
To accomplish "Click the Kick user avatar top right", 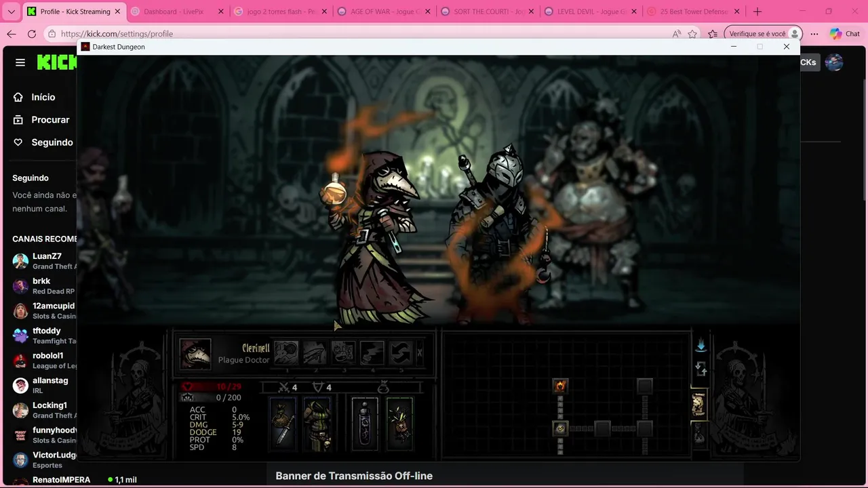I will pos(834,62).
